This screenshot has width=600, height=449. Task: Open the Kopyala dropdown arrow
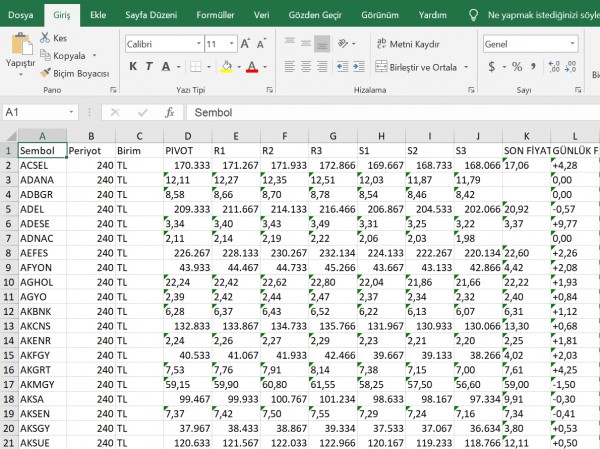tap(94, 56)
